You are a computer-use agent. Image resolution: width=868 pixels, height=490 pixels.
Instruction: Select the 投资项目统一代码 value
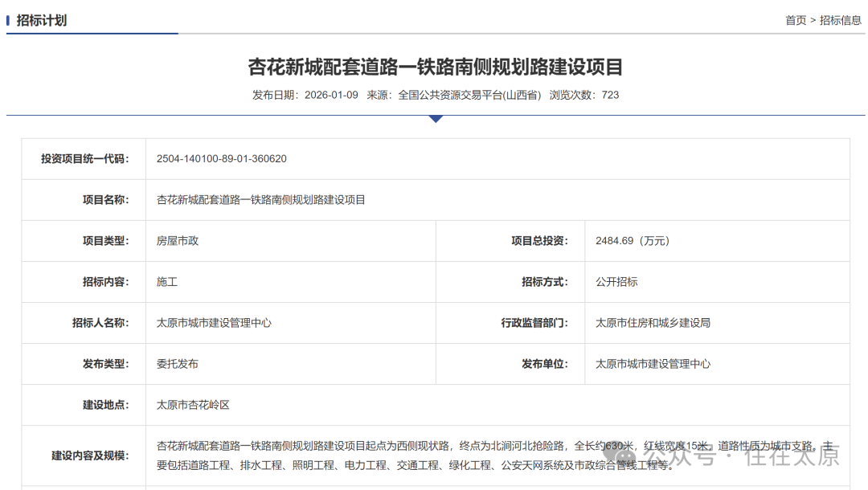220,158
